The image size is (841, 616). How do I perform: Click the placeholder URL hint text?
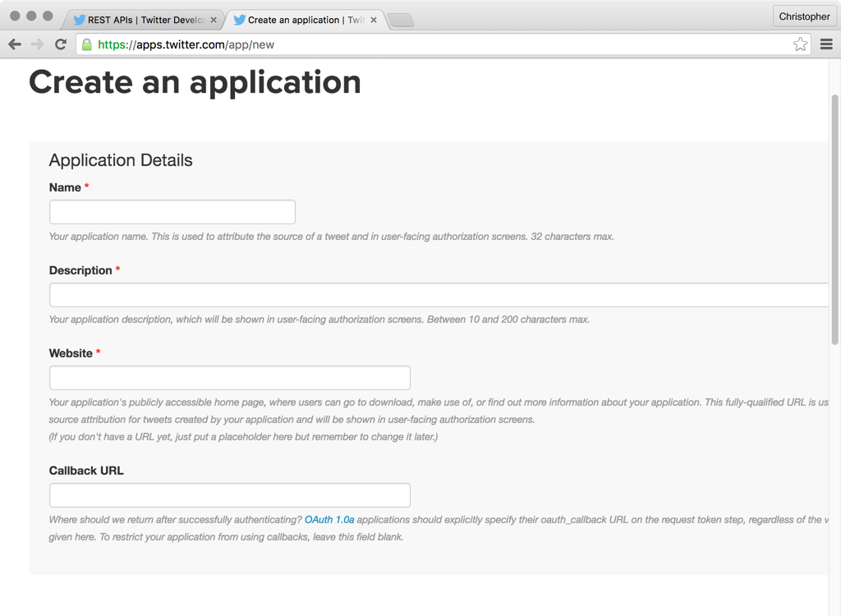[x=243, y=437]
